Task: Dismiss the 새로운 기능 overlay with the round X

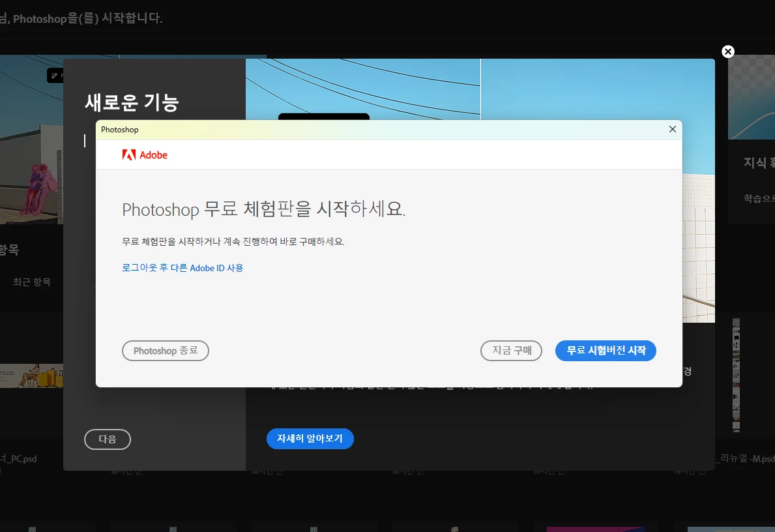Action: point(728,52)
